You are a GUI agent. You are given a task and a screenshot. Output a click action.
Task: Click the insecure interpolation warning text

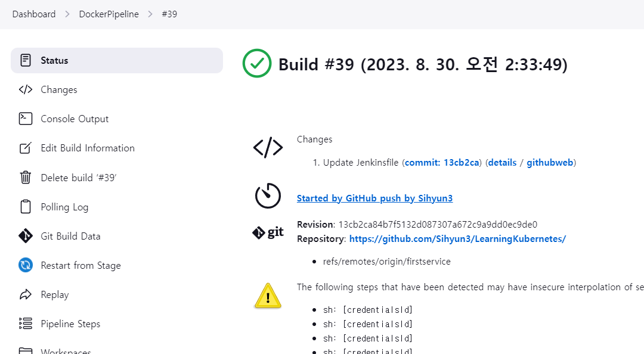pyautogui.click(x=470, y=287)
